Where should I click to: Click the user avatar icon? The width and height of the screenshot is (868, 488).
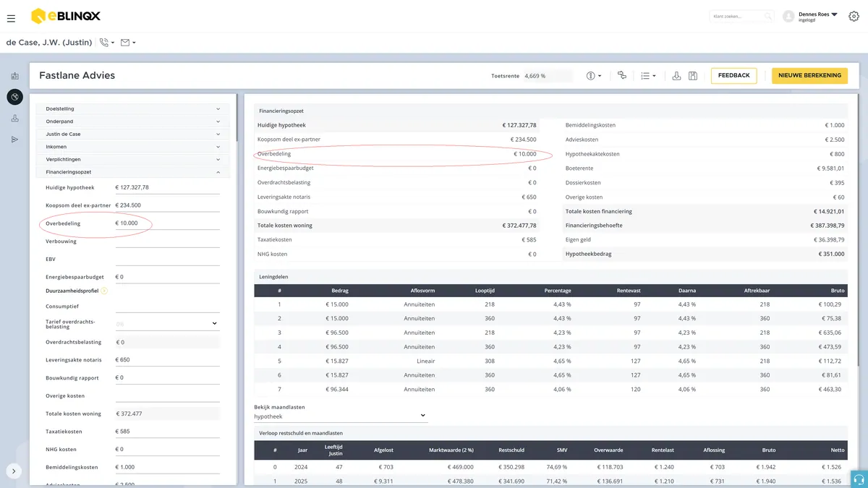[x=788, y=17]
